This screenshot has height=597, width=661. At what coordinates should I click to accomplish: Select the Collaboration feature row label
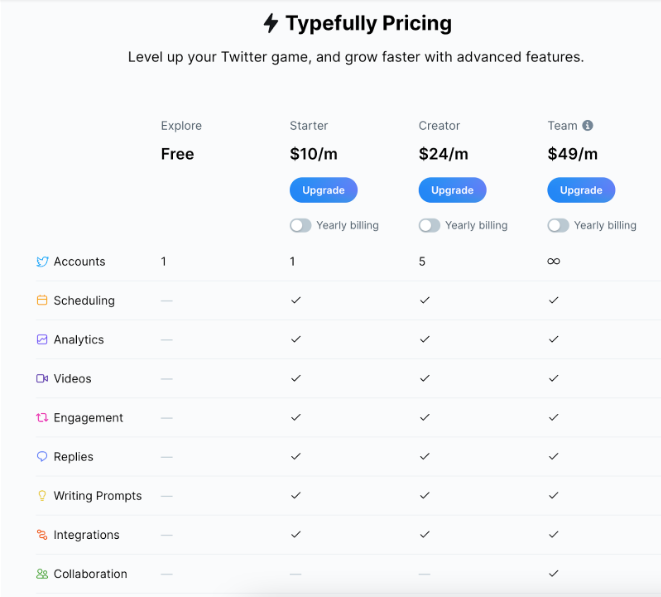point(90,574)
